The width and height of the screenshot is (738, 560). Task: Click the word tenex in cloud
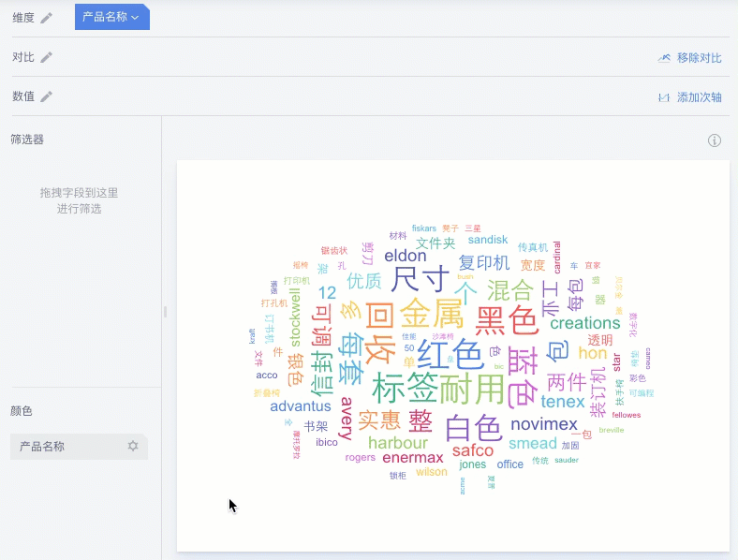pyautogui.click(x=563, y=402)
